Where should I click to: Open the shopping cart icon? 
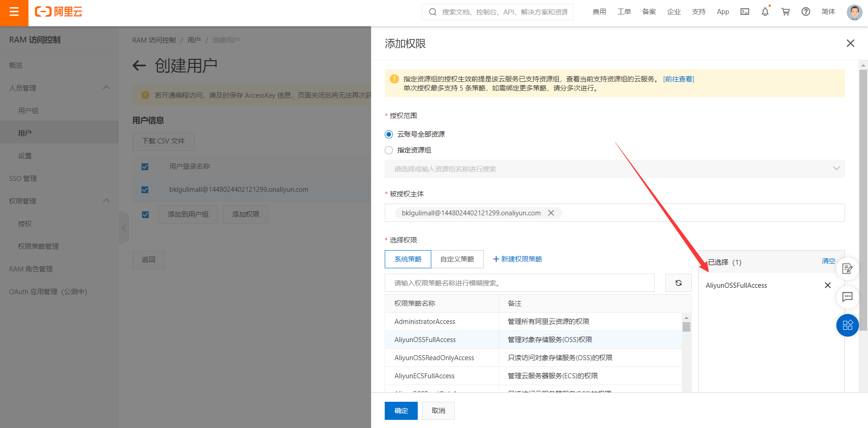tap(785, 12)
